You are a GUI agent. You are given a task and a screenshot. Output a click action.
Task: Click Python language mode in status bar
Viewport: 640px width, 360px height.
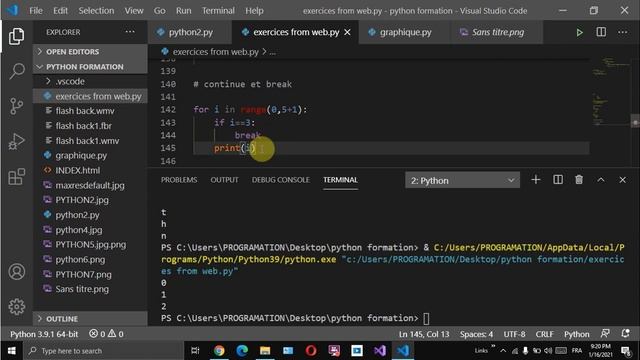[x=576, y=334]
